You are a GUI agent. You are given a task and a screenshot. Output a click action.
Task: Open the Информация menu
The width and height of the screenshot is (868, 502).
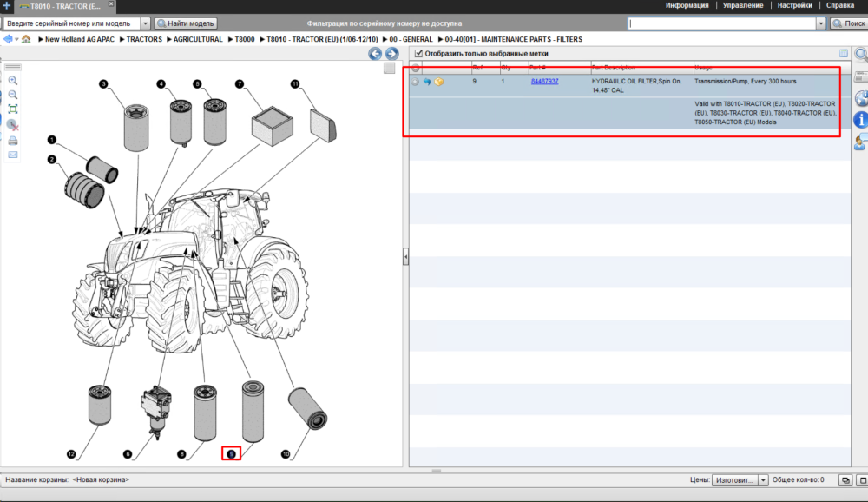click(x=687, y=5)
